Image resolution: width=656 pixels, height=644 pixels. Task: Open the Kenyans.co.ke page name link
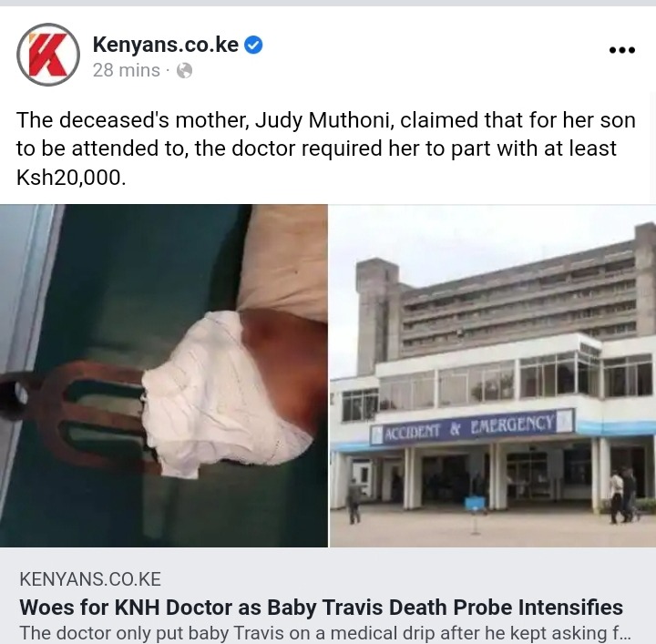166,45
